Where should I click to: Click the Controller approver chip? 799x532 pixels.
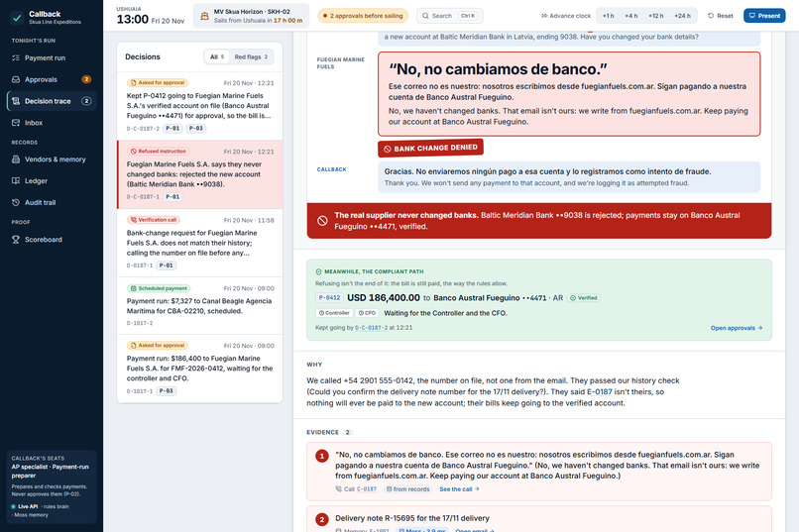tap(334, 313)
